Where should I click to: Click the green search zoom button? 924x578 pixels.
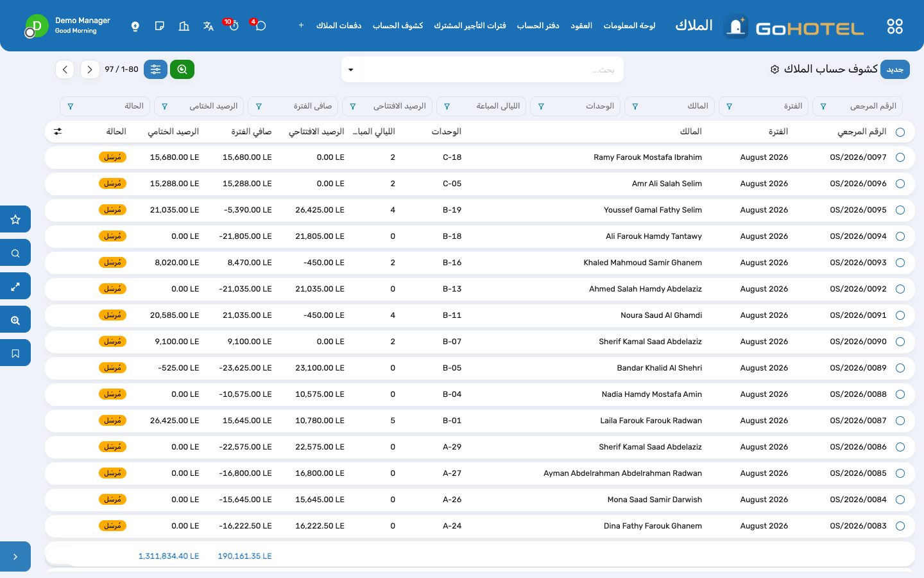pos(182,69)
